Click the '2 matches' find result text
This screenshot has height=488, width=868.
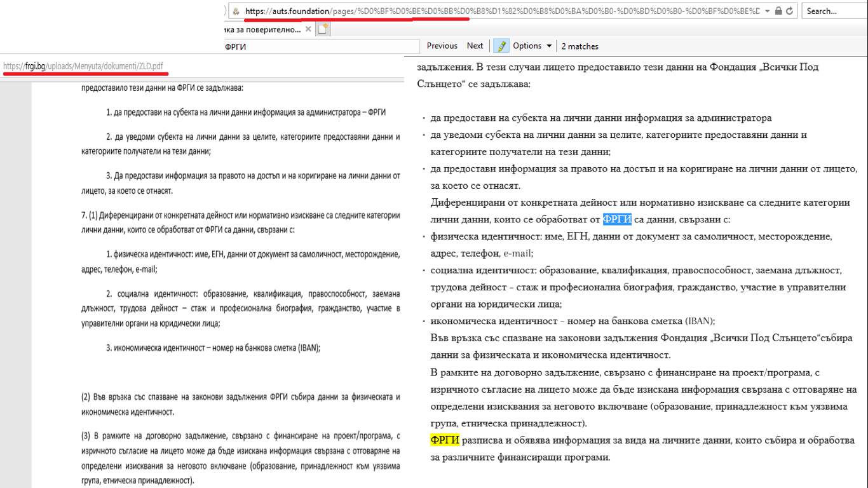pyautogui.click(x=580, y=46)
